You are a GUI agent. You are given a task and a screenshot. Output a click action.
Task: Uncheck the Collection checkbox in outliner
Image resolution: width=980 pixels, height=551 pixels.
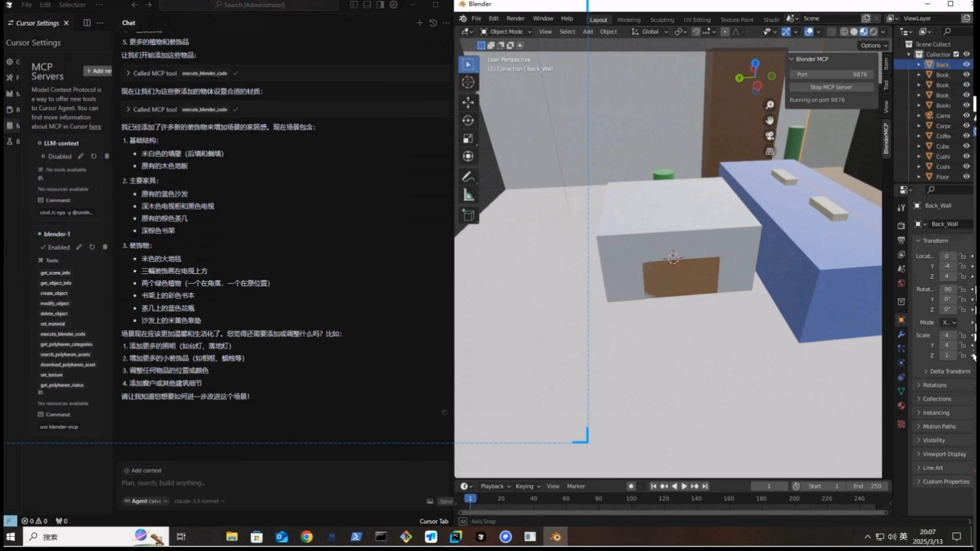(956, 54)
